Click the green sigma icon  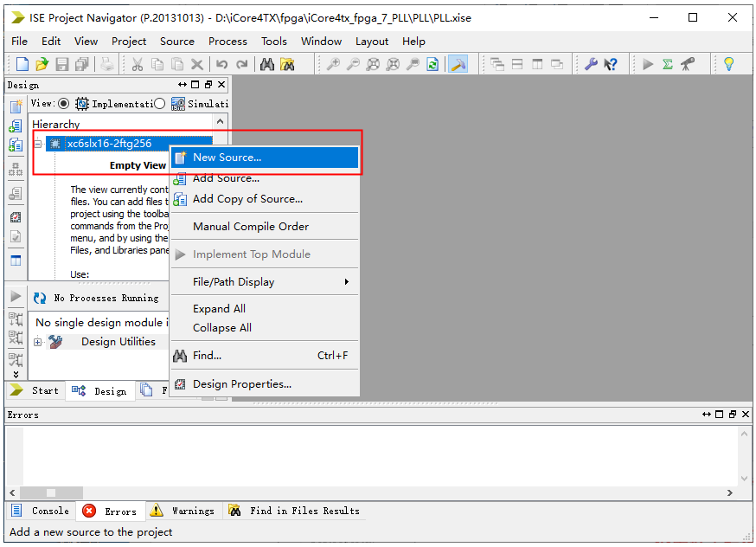coord(668,64)
